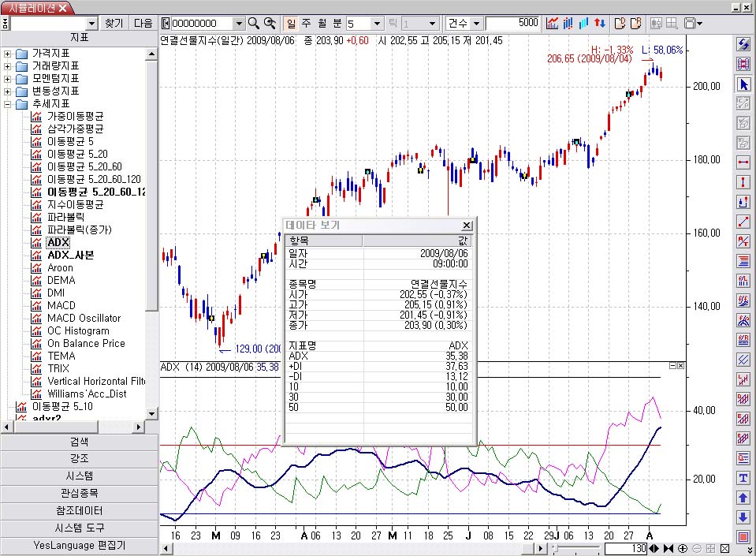Click the zoom-in circle-plus icon below chart

(x=683, y=548)
